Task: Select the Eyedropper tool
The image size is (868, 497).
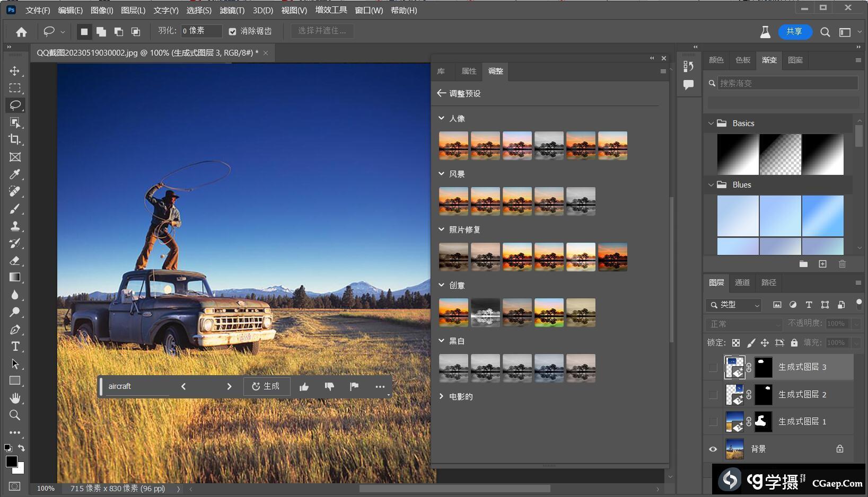Action: point(15,174)
